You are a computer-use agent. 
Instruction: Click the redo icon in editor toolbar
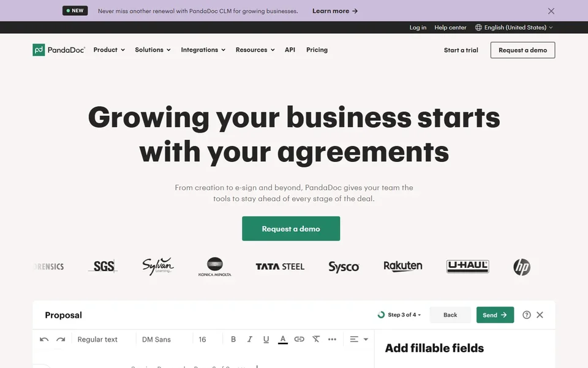pyautogui.click(x=61, y=339)
